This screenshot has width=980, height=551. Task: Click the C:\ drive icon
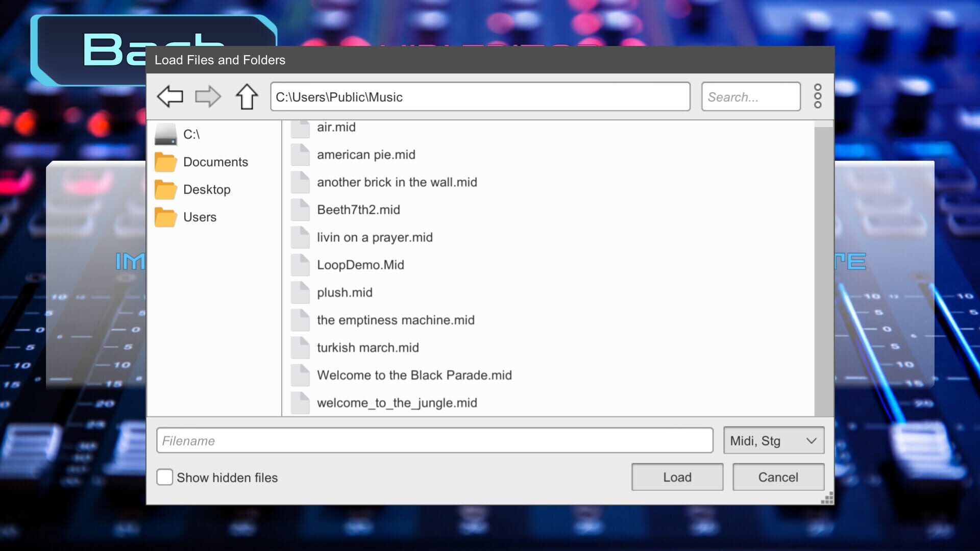[x=165, y=134]
